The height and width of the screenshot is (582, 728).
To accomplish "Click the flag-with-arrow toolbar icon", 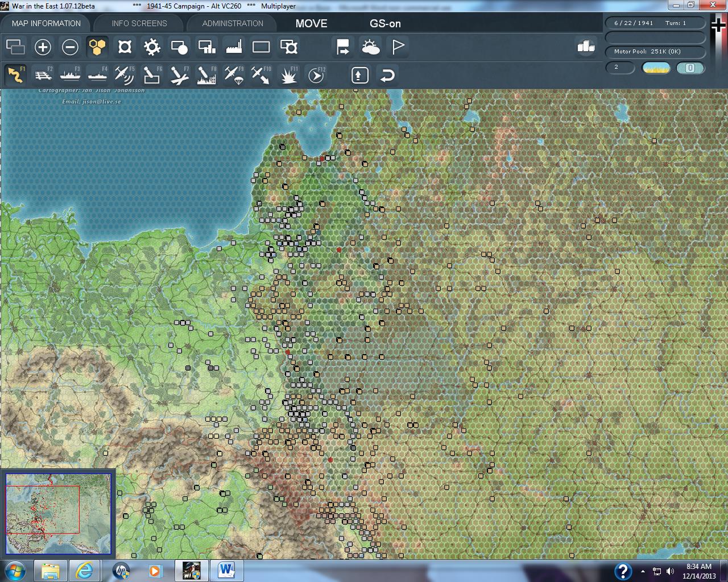I will [343, 47].
